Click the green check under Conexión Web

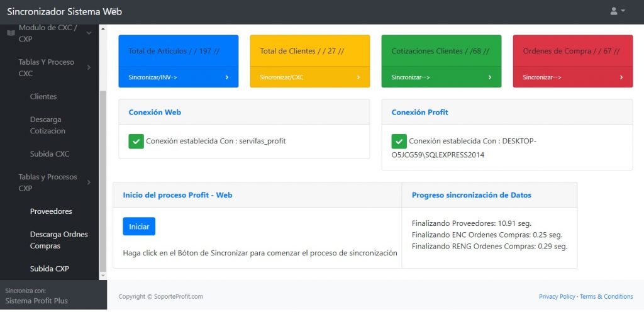tap(136, 141)
